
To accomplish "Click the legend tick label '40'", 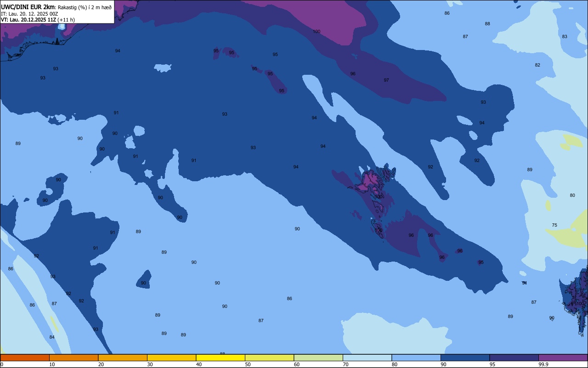I will pos(199,364).
